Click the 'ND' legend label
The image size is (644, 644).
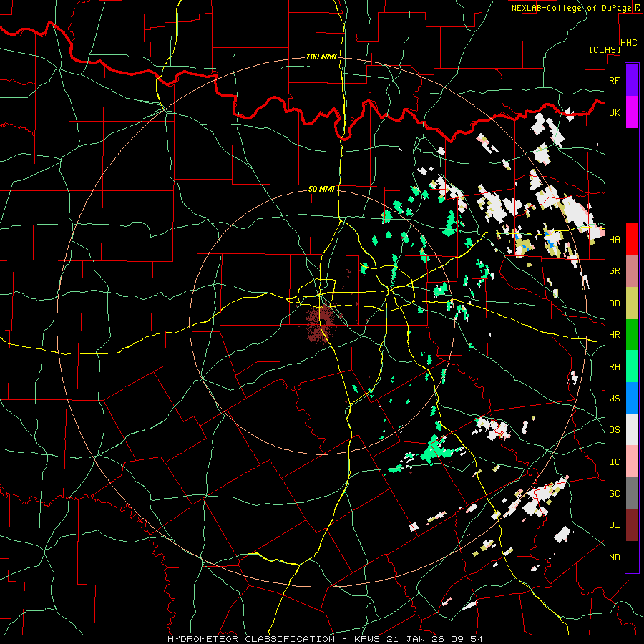tap(614, 557)
